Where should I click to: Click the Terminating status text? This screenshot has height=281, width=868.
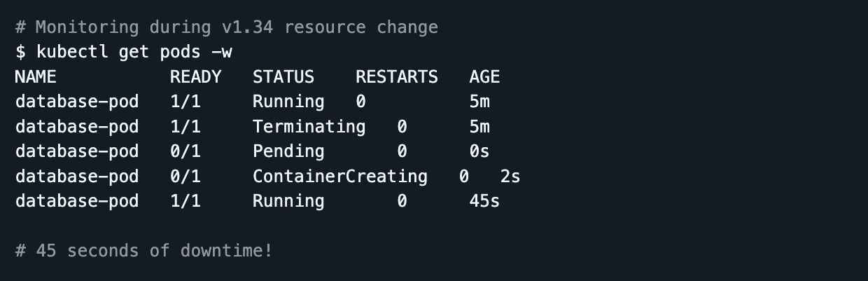pyautogui.click(x=309, y=127)
